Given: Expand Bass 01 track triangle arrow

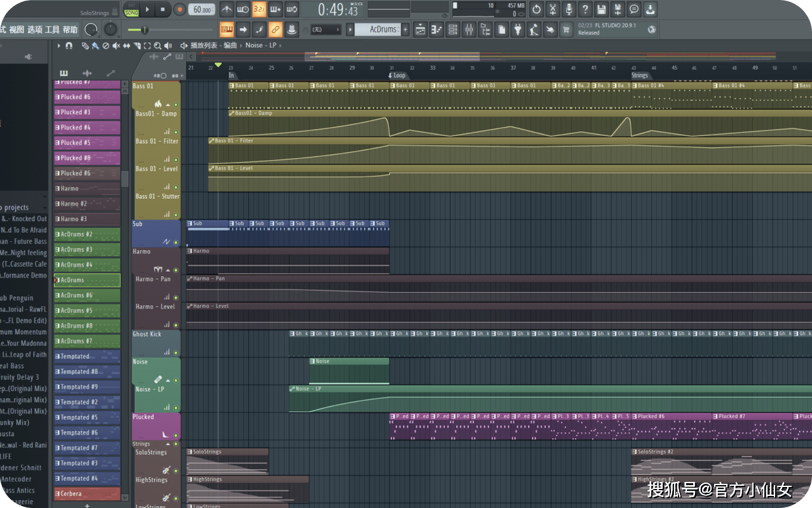Looking at the screenshot, I should pyautogui.click(x=168, y=104).
